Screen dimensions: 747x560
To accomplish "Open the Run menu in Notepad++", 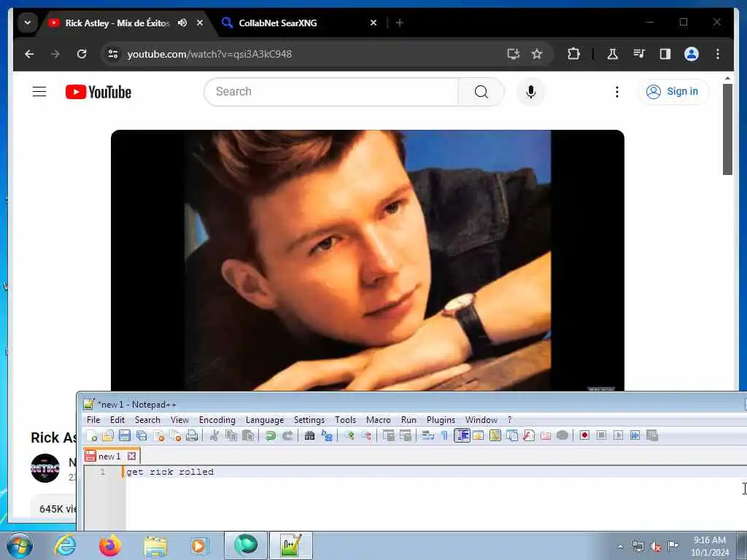I will (x=409, y=420).
